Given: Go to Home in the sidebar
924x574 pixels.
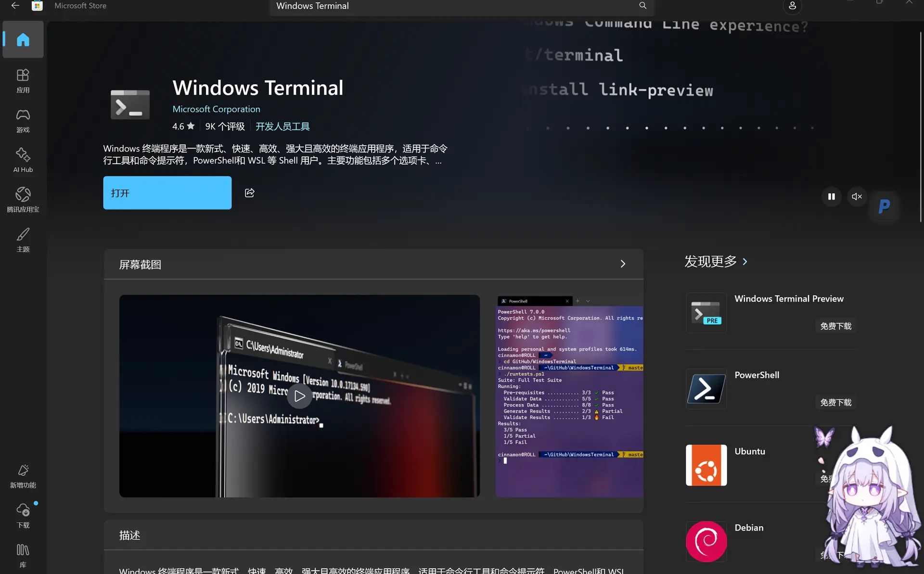Looking at the screenshot, I should click(23, 39).
